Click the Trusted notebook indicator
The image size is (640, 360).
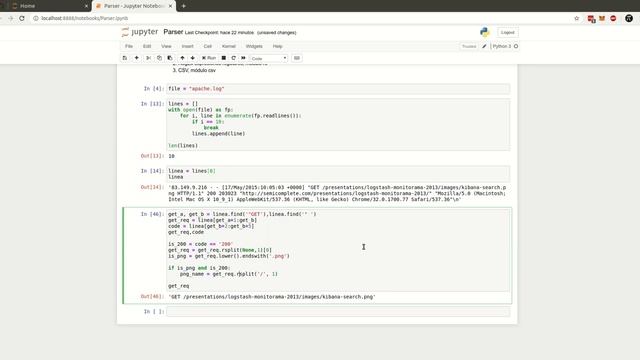[469, 46]
